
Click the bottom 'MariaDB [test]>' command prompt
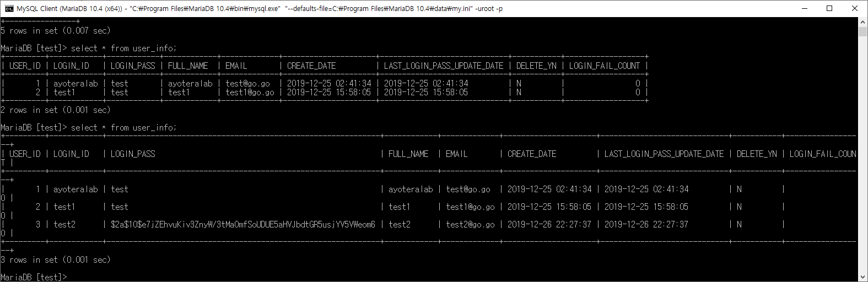click(x=34, y=277)
